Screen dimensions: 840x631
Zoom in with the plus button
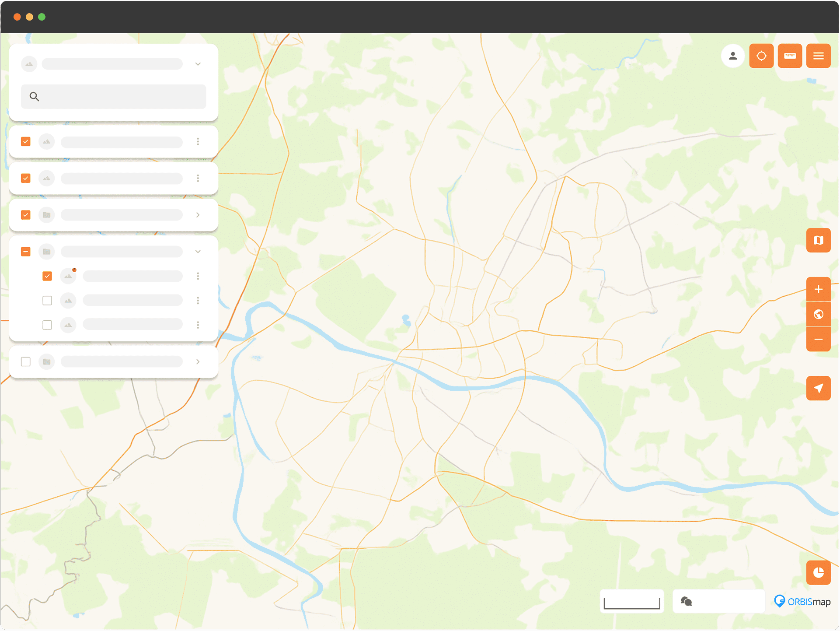coord(818,289)
